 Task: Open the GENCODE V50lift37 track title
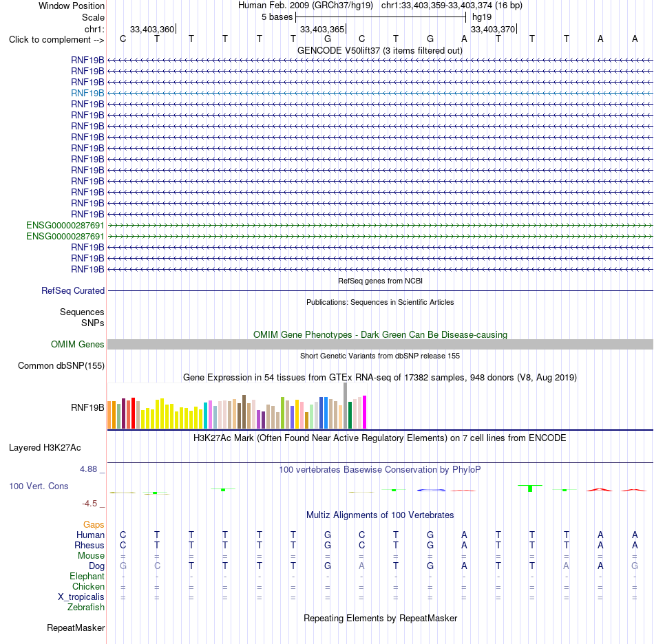[x=380, y=50]
